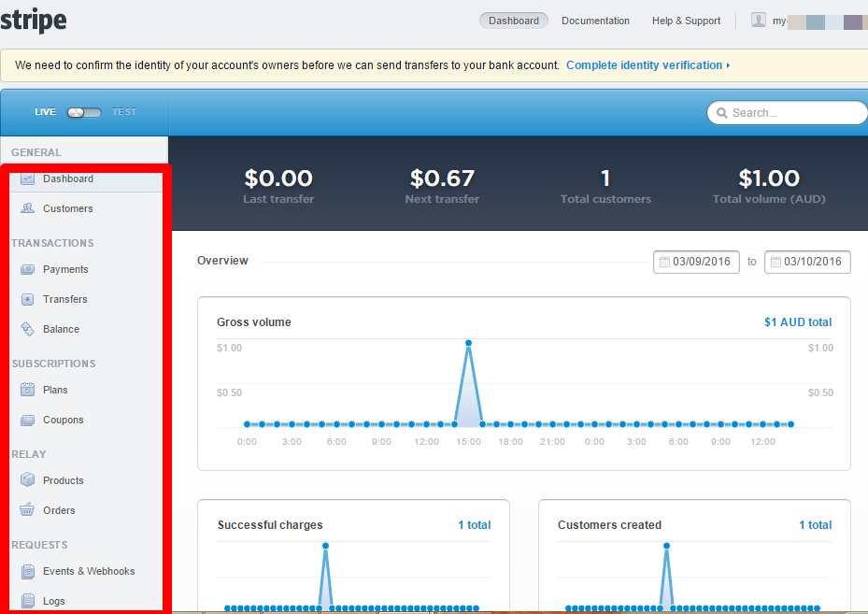
Task: Open Documentation in top navigation
Action: [596, 21]
